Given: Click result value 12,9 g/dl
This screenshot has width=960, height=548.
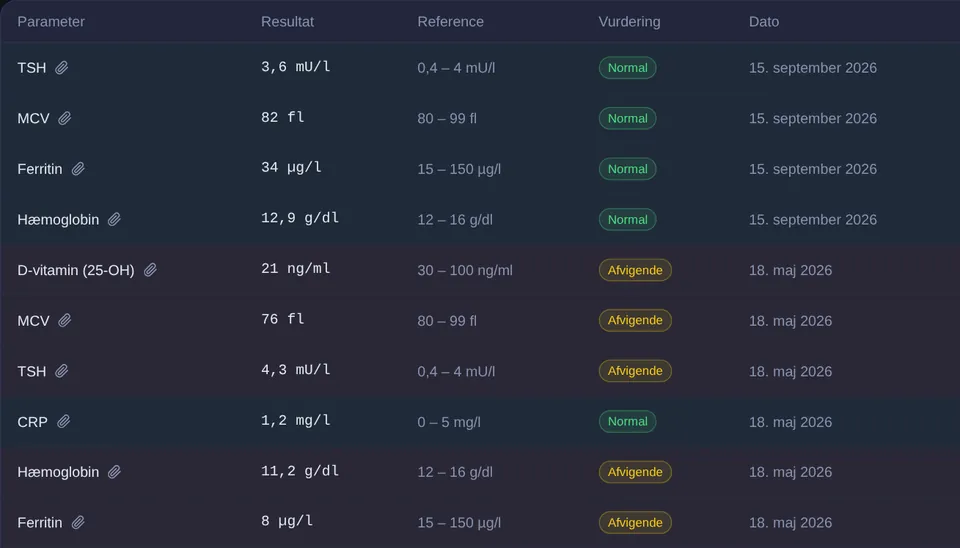Looking at the screenshot, I should point(300,218).
